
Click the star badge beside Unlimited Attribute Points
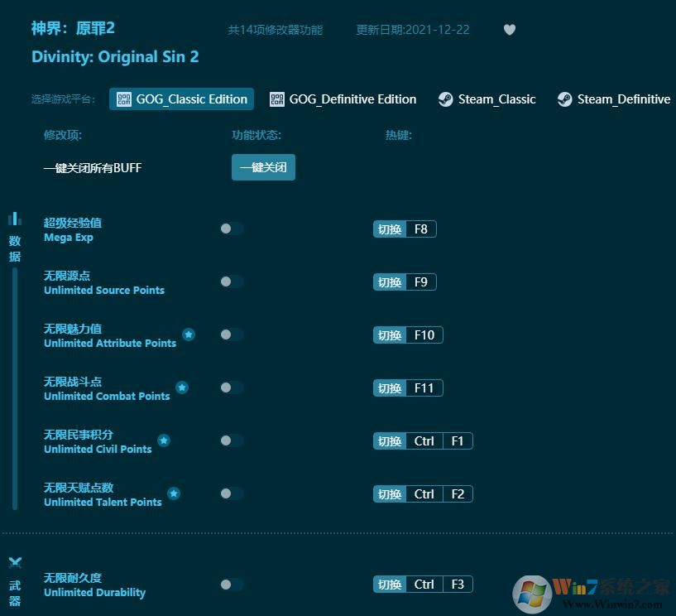(x=189, y=334)
